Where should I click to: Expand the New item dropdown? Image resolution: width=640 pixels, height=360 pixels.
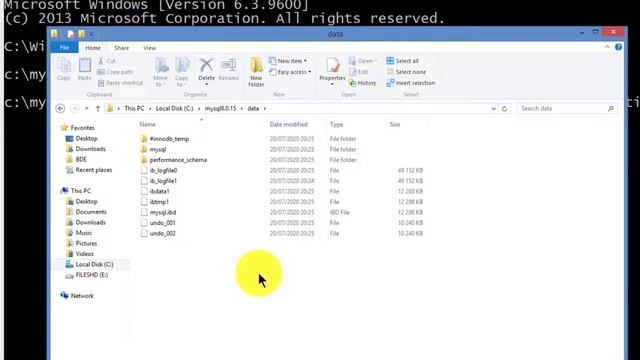tap(305, 61)
